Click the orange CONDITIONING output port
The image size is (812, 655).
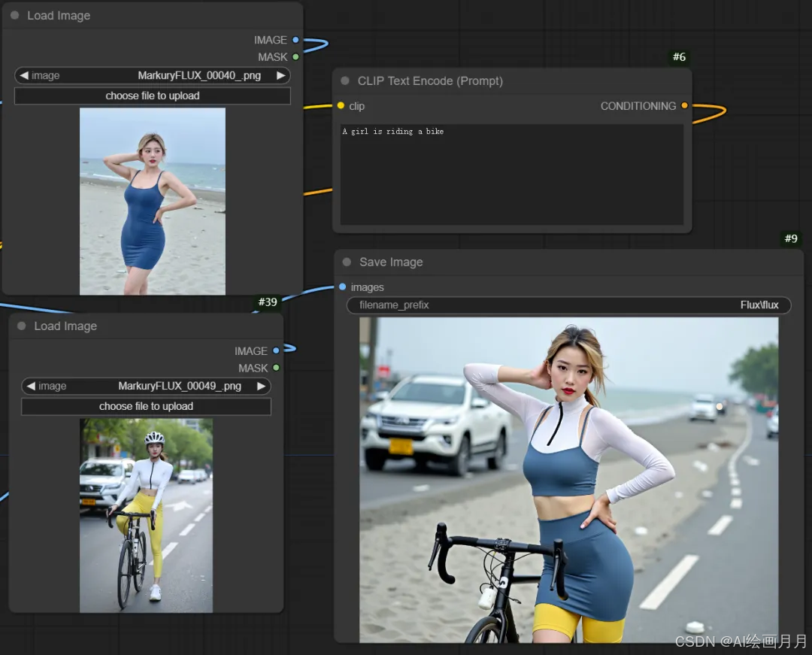point(684,106)
